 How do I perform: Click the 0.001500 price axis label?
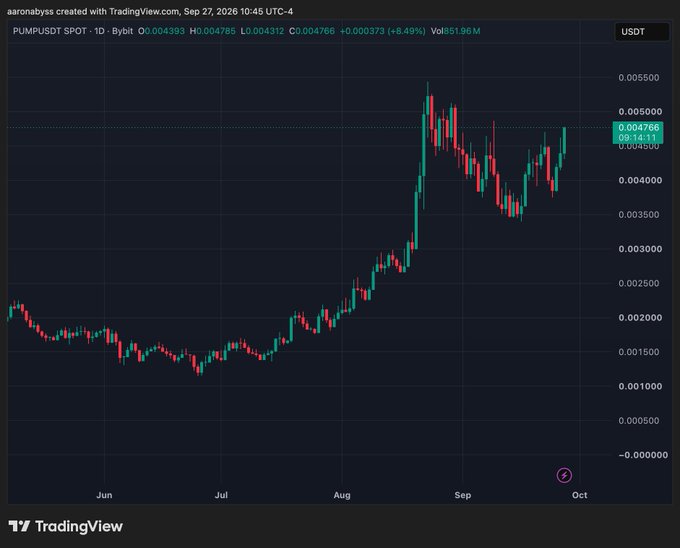coord(639,352)
